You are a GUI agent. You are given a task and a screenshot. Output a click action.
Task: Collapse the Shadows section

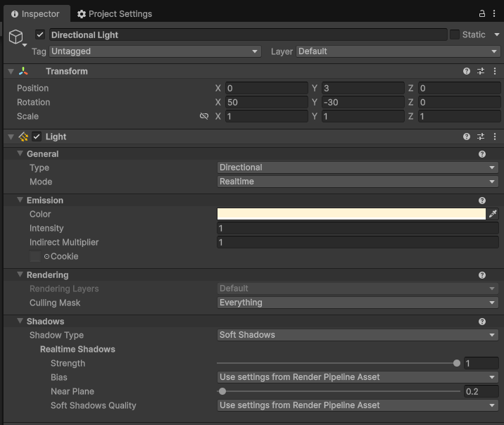click(20, 322)
